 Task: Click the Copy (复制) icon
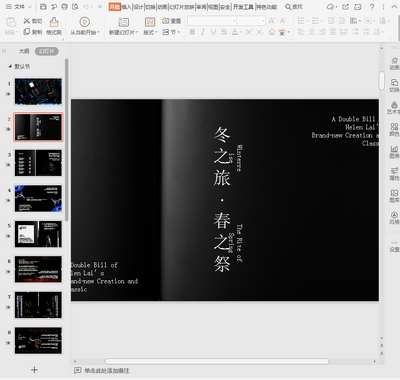click(27, 32)
